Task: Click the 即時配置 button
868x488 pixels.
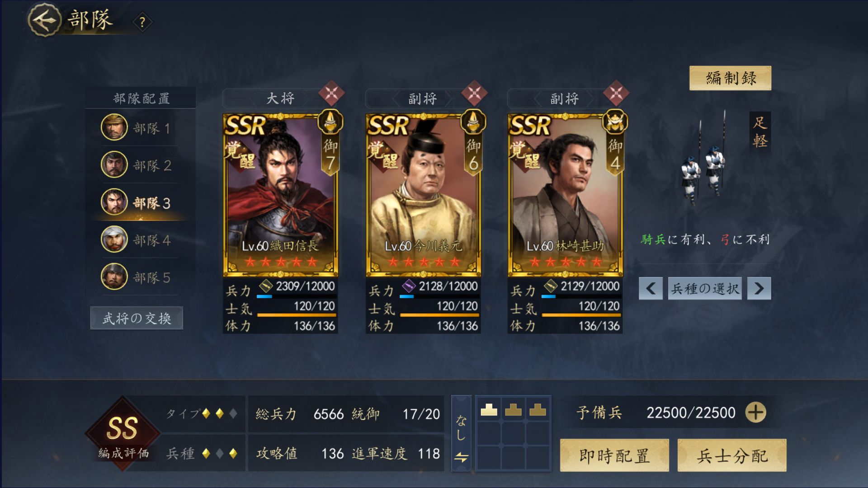Action: click(614, 455)
